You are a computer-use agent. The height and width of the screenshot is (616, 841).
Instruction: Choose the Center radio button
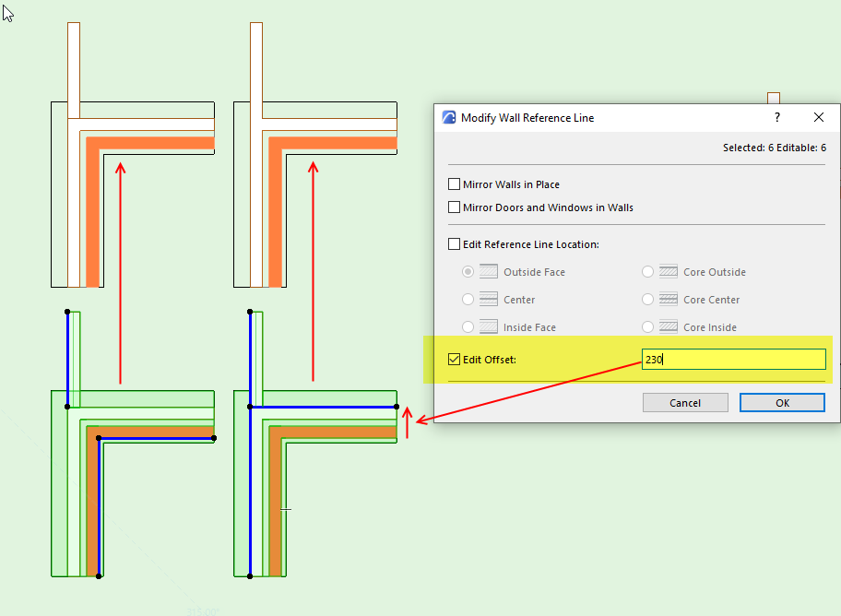pos(468,299)
